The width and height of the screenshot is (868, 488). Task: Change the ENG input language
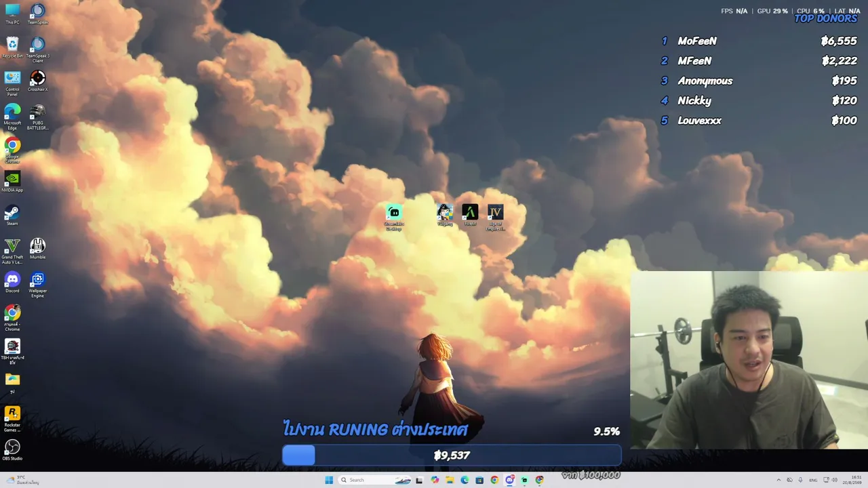813,480
